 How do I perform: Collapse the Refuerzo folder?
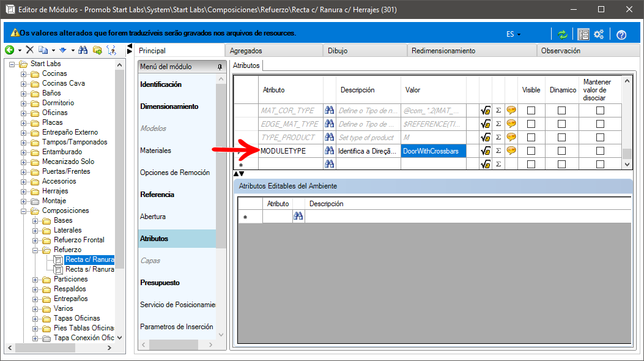point(35,250)
